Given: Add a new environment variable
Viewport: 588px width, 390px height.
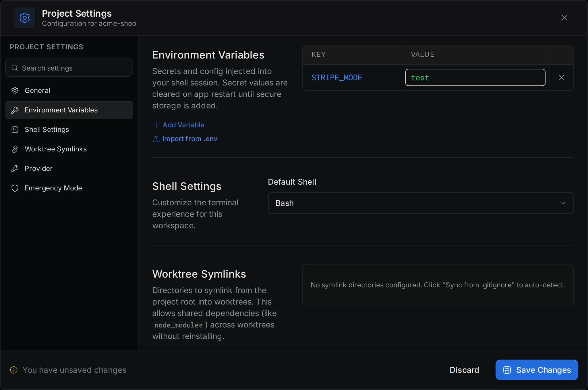Looking at the screenshot, I should pyautogui.click(x=178, y=125).
